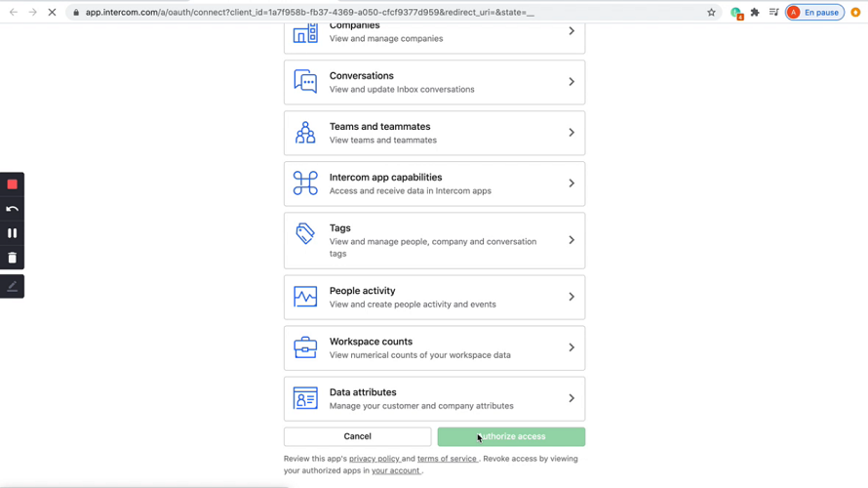Screen dimensions: 868x488
Task: Pause the screen recording
Action: point(12,233)
